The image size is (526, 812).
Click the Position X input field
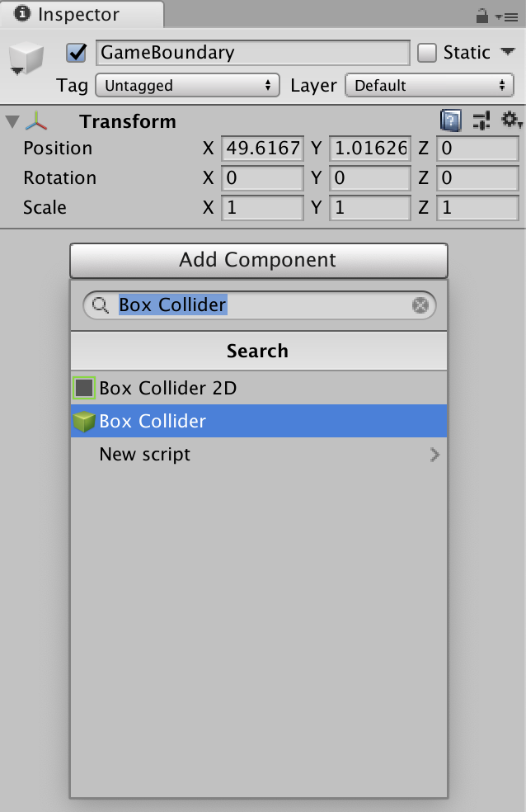pyautogui.click(x=263, y=149)
